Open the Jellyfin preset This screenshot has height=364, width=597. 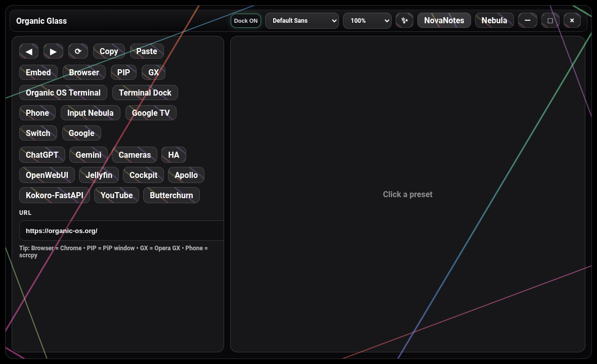click(99, 175)
